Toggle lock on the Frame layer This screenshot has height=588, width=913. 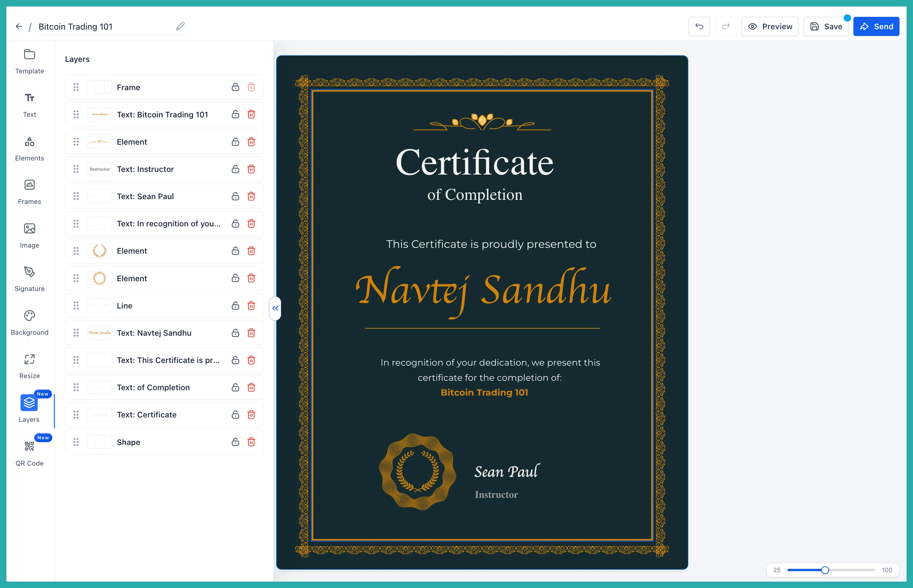pos(235,87)
